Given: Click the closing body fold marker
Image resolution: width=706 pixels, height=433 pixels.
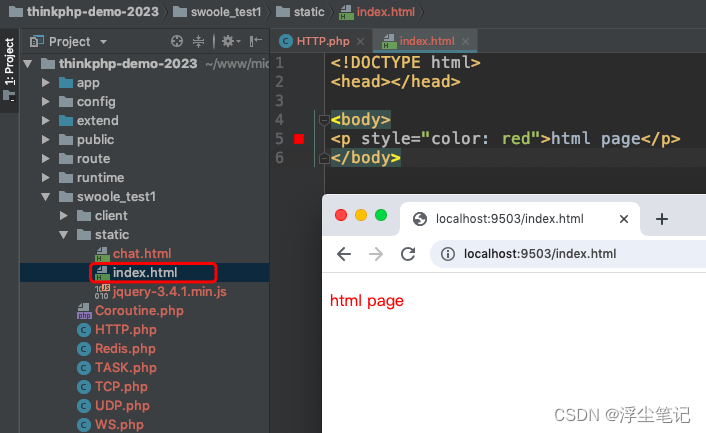Looking at the screenshot, I should tap(324, 158).
